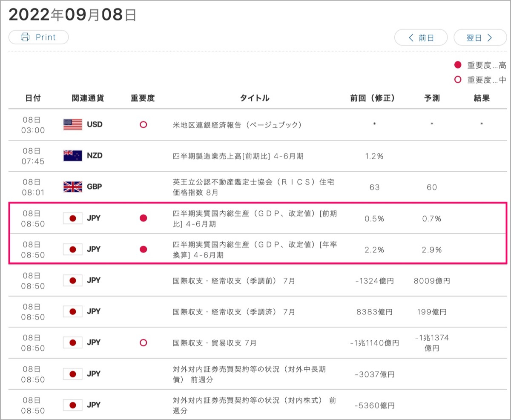Click the 08日 08:01 date cell
This screenshot has height=420, width=511.
point(33,187)
